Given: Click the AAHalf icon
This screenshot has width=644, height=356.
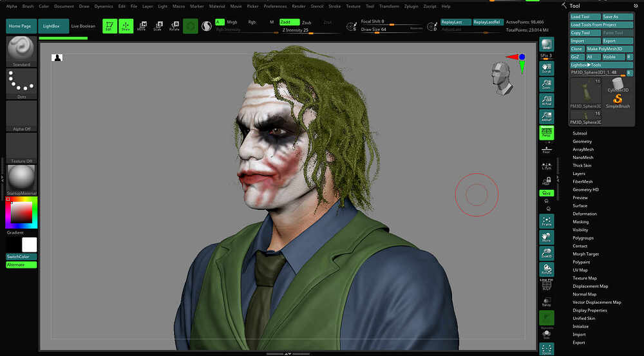Looking at the screenshot, I should click(x=546, y=117).
